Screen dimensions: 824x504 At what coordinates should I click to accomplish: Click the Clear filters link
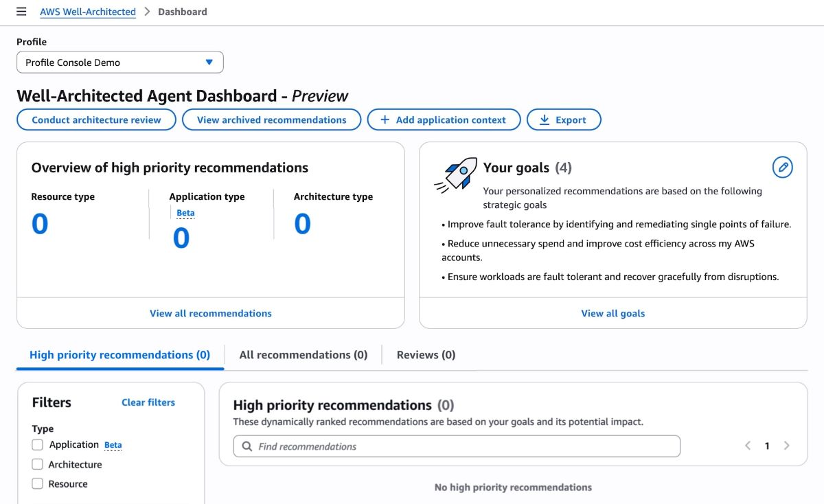pos(148,402)
